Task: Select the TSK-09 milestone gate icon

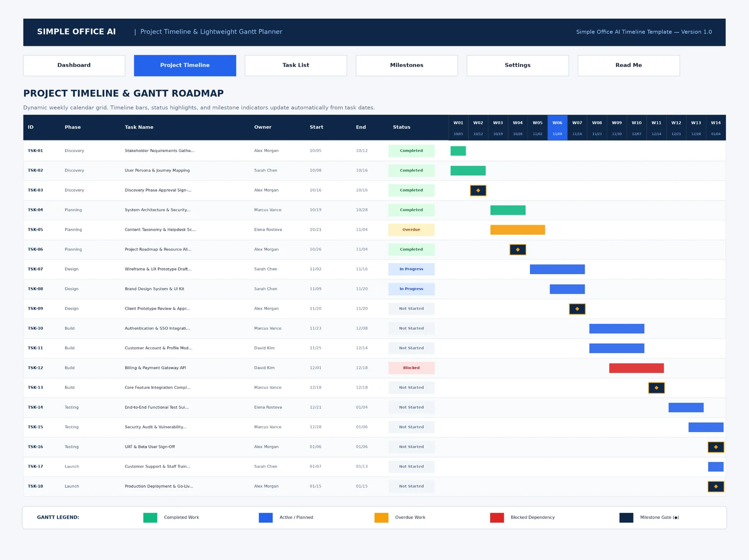Action: 577,309
